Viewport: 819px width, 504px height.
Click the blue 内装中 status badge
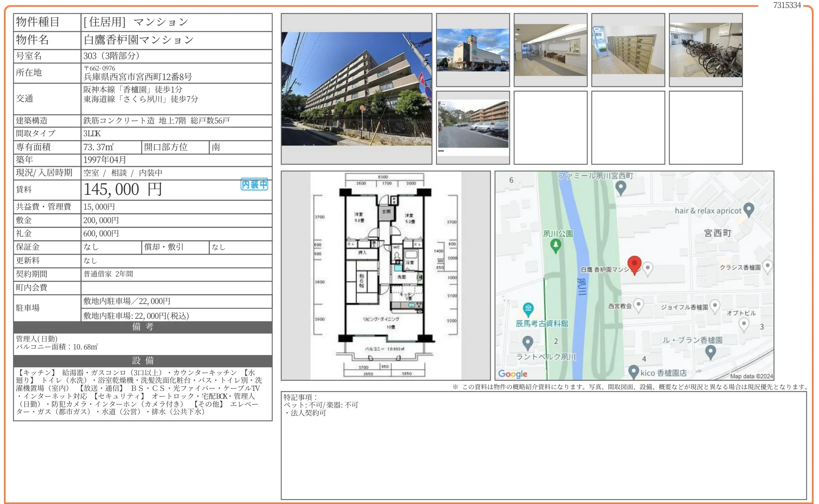[x=254, y=184]
